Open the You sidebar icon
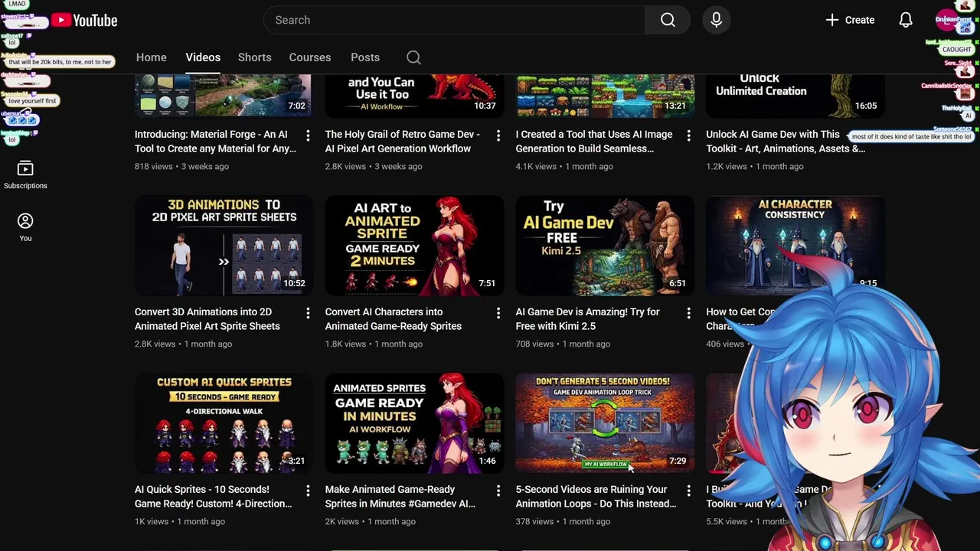 click(25, 227)
